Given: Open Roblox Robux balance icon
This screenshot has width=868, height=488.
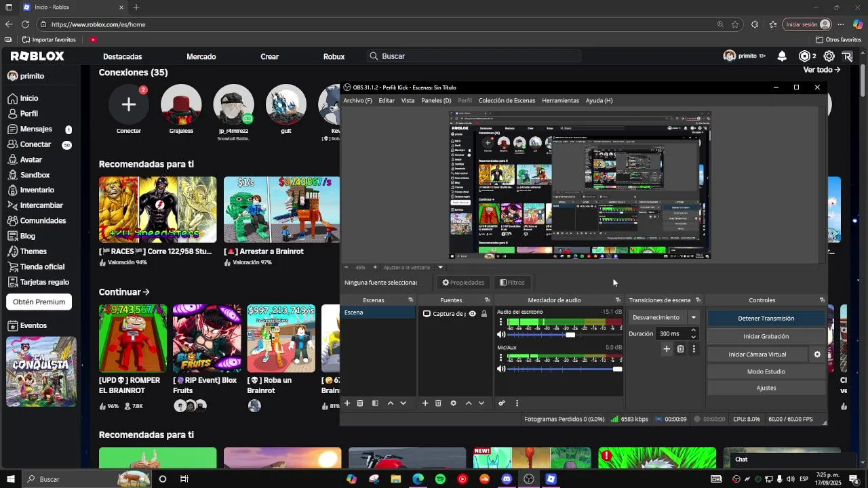Looking at the screenshot, I should point(805,56).
